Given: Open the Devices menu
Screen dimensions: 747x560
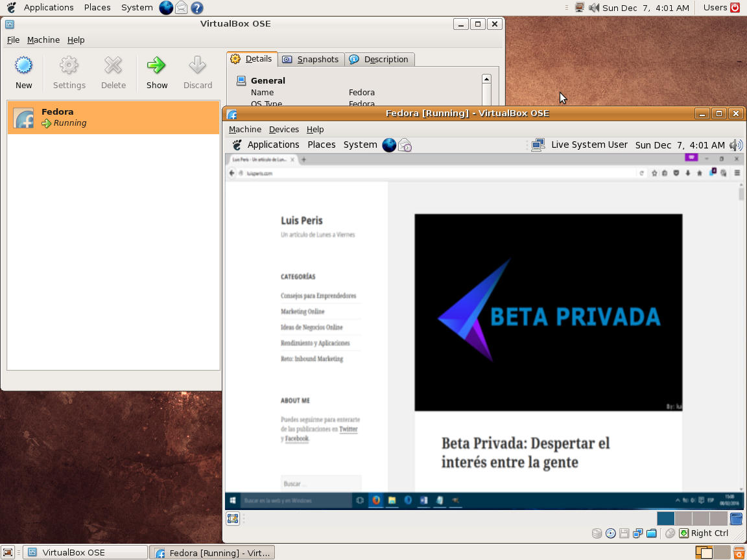Looking at the screenshot, I should 284,130.
